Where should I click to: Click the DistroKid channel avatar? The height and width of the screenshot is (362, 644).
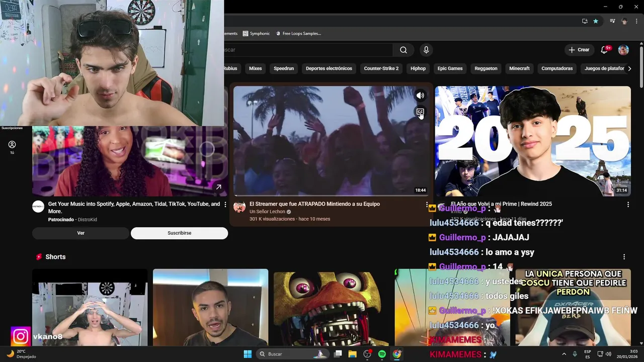[x=38, y=207]
